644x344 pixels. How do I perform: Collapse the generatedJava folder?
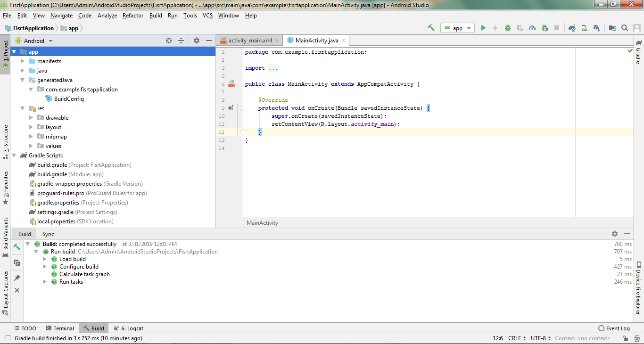pyautogui.click(x=22, y=80)
